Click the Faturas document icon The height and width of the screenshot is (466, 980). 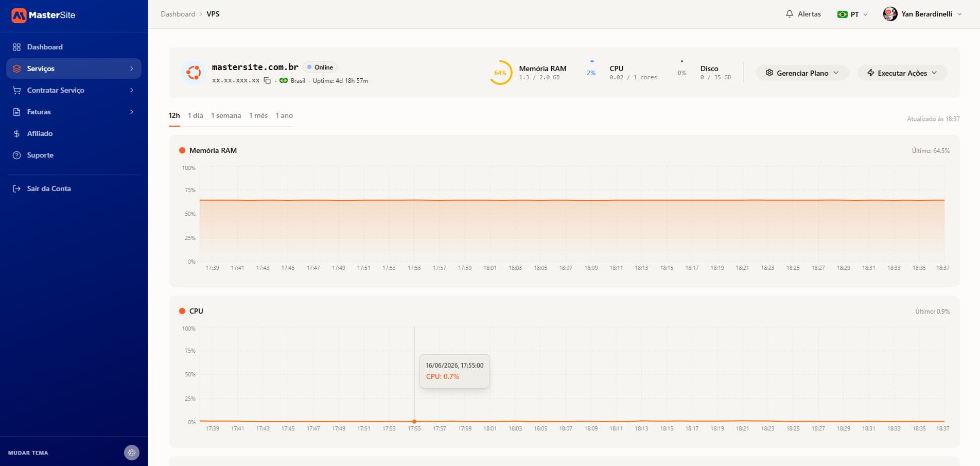pyautogui.click(x=16, y=112)
